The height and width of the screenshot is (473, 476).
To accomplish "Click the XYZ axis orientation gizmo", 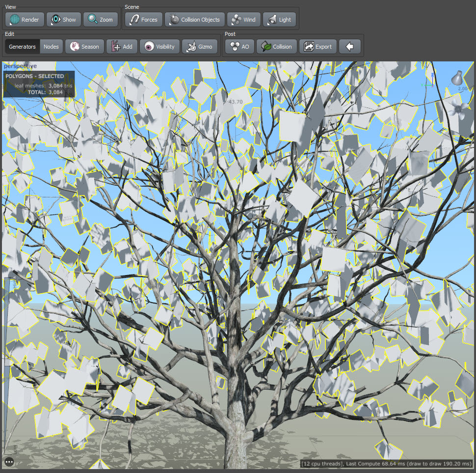I will click(x=428, y=81).
